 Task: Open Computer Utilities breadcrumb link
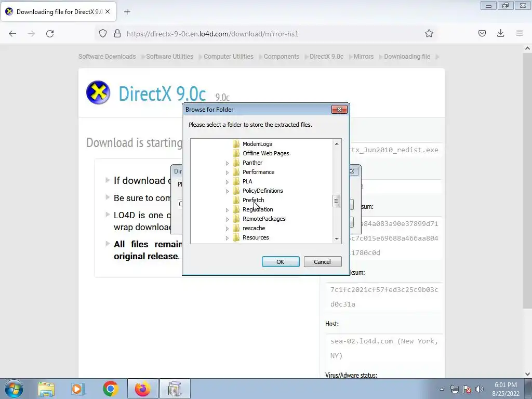pyautogui.click(x=229, y=57)
